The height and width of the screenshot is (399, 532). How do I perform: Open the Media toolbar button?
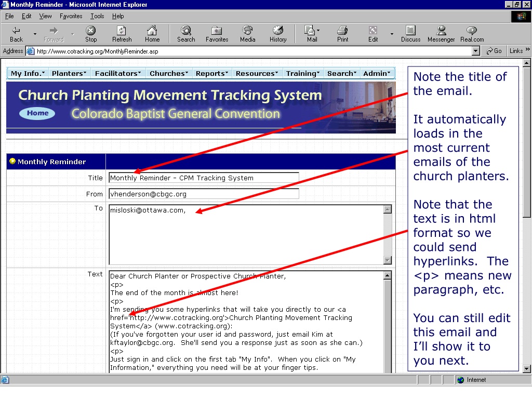click(x=247, y=34)
